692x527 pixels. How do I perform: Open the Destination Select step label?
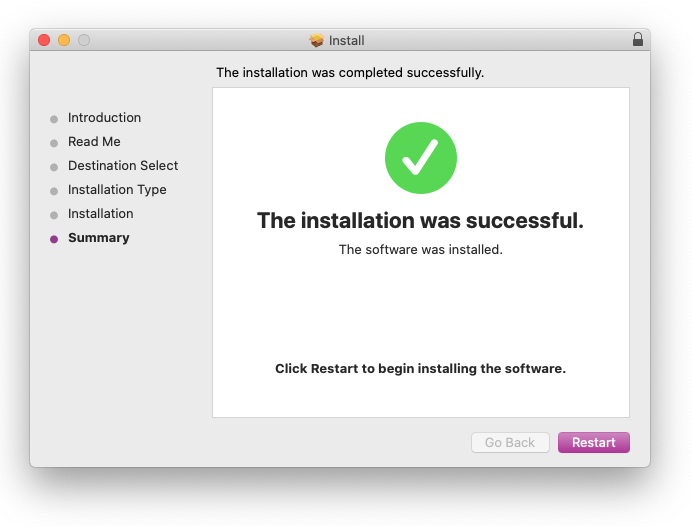tap(123, 165)
